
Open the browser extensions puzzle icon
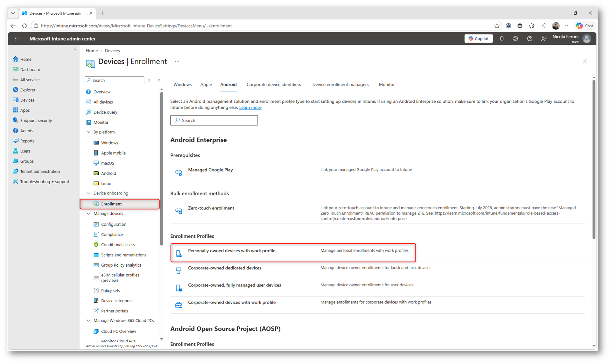click(x=531, y=26)
